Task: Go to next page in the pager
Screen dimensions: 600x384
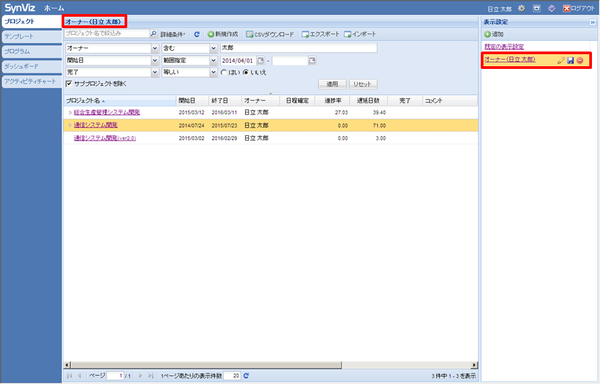Action: 140,376
